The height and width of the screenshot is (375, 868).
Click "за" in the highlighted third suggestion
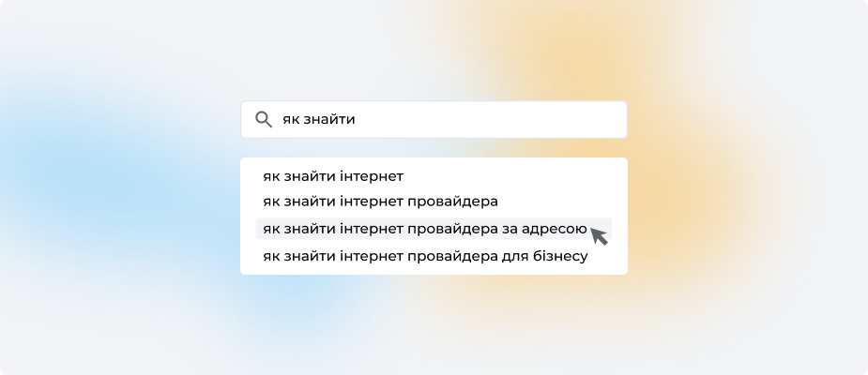coord(508,229)
